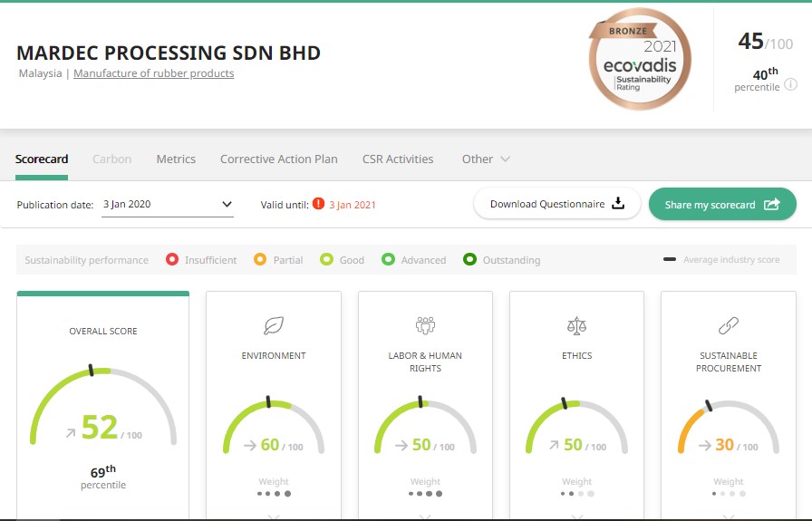The height and width of the screenshot is (521, 812).
Task: Click the arrow beside Sustainable Procurement score 30
Action: 705,446
